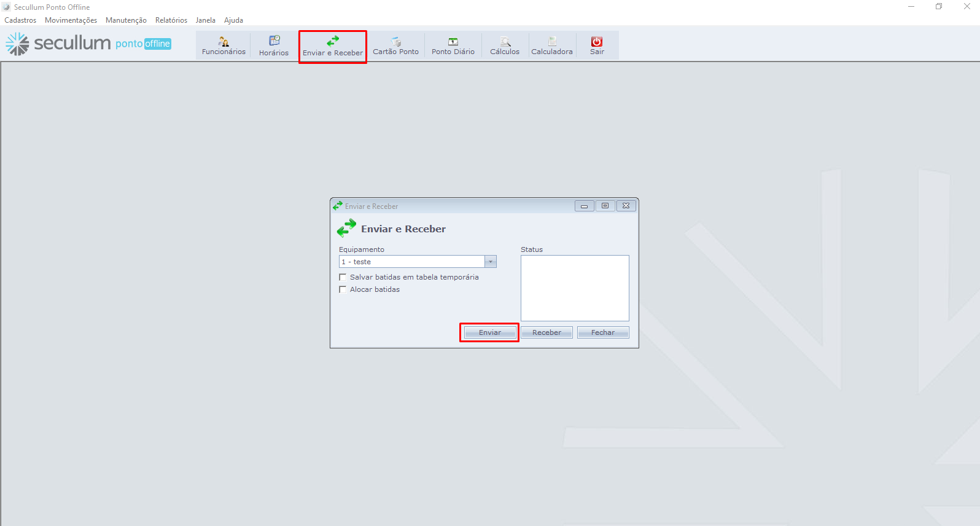The height and width of the screenshot is (526, 980).
Task: Close the Enviar e Receber dialog window
Action: click(x=626, y=206)
